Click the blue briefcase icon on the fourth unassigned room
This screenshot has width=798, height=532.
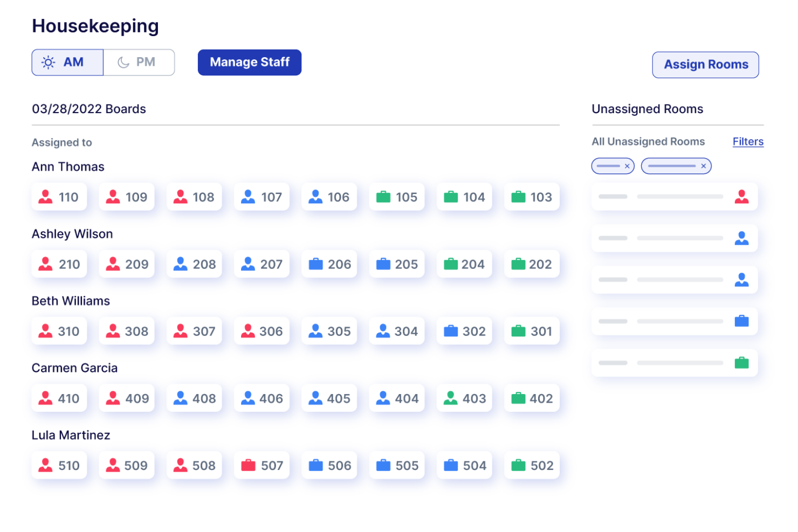click(x=741, y=321)
